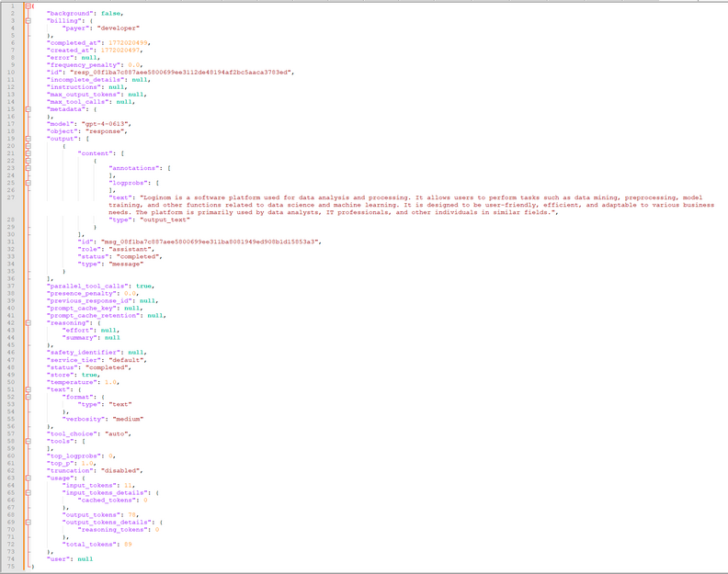
Task: Fold the "input_tokens_details" block
Action: (x=28, y=492)
